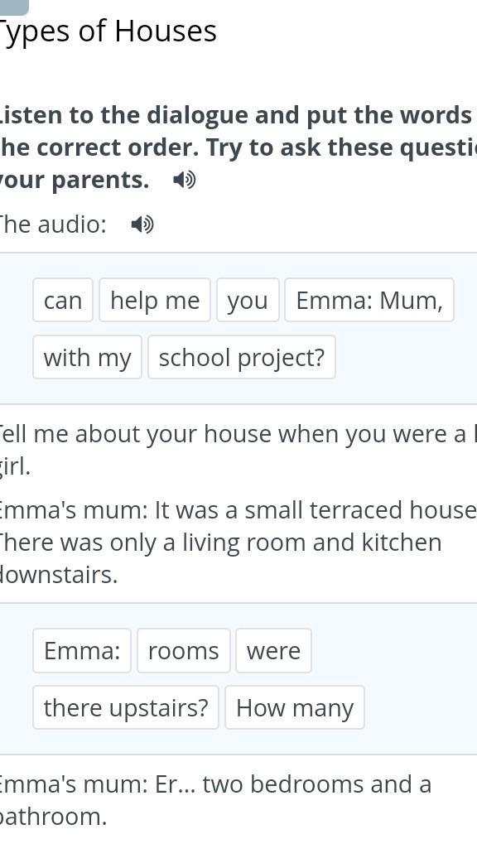Click the "there upstairs?" tile

click(126, 707)
